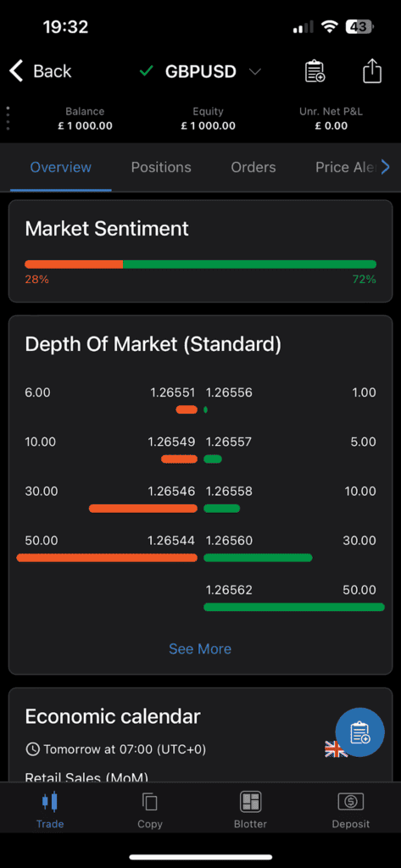Tap the share icon in top bar
401x868 pixels.
click(x=372, y=71)
